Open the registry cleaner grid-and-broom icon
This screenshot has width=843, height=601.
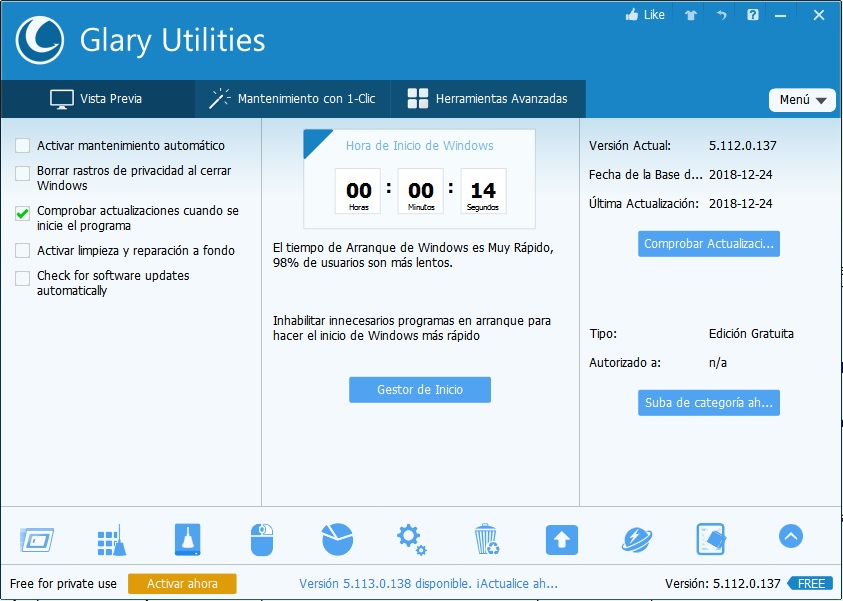click(111, 540)
